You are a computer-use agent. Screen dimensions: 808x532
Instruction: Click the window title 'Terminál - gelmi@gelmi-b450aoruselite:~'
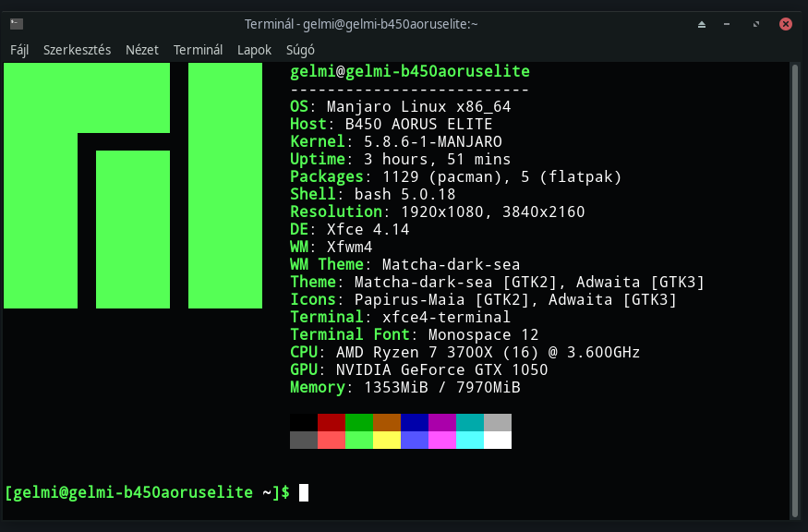[361, 24]
